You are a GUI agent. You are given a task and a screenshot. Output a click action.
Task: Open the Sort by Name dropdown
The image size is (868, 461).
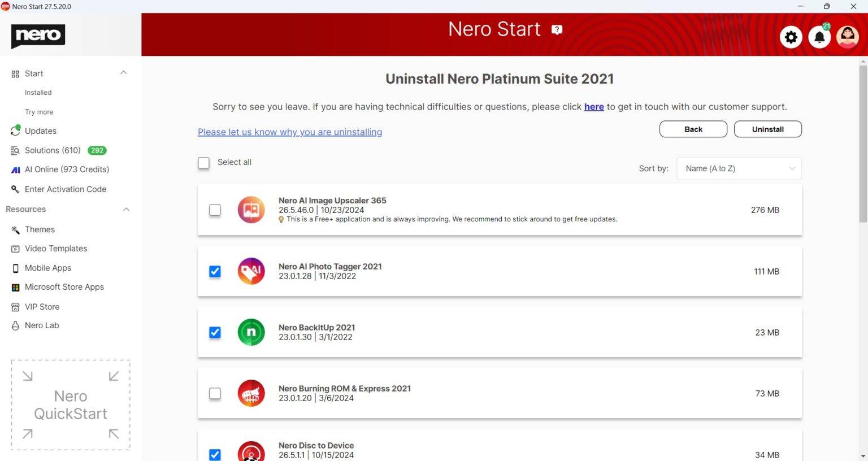point(739,168)
